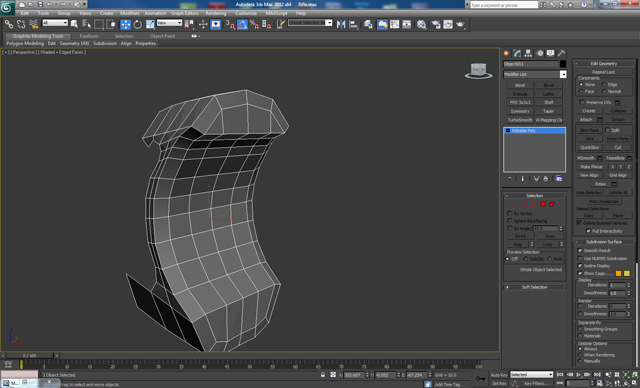Click the ViewCube in the viewport
The image size is (640, 388).
tap(478, 71)
